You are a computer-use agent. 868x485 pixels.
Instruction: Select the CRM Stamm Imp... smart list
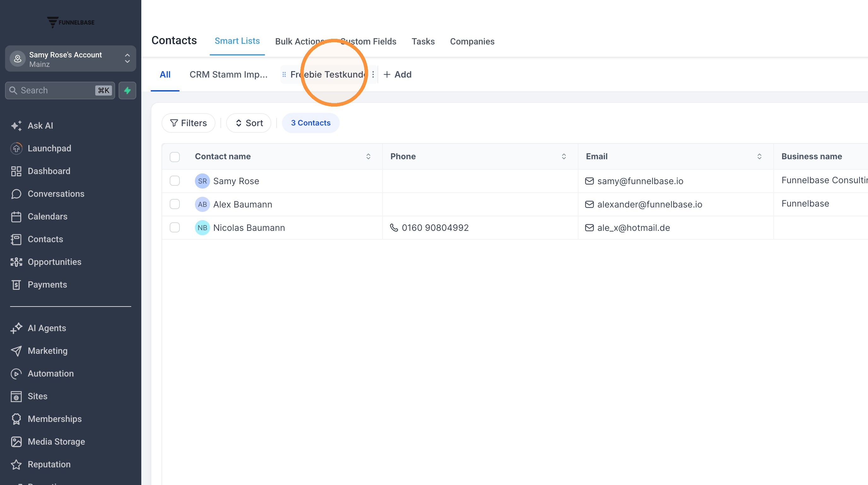[228, 74]
